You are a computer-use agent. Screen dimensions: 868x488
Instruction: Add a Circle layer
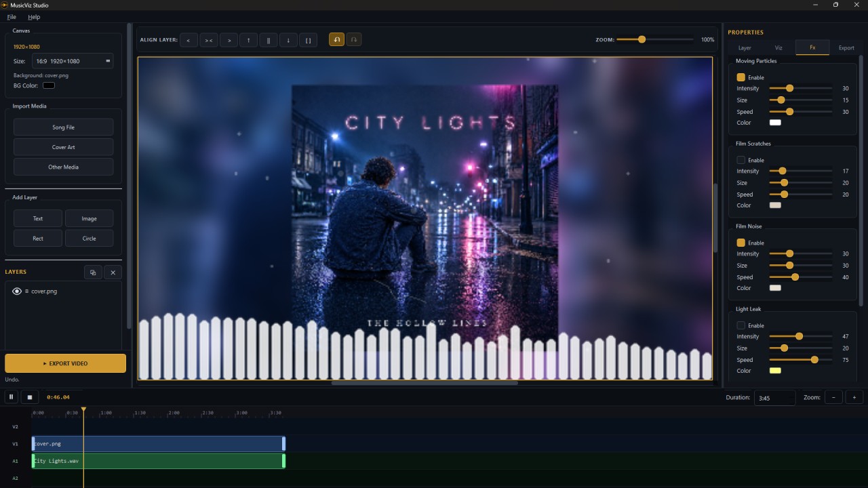(x=90, y=238)
